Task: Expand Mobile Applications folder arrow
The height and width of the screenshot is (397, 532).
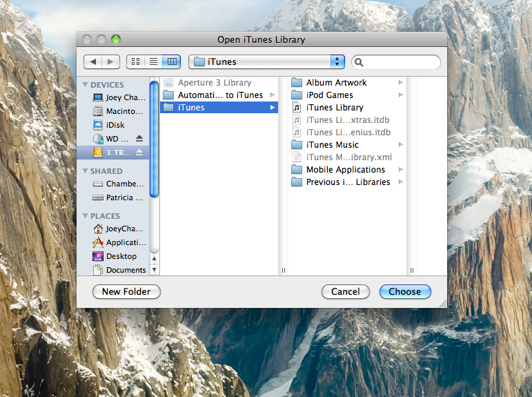Action: [x=401, y=169]
